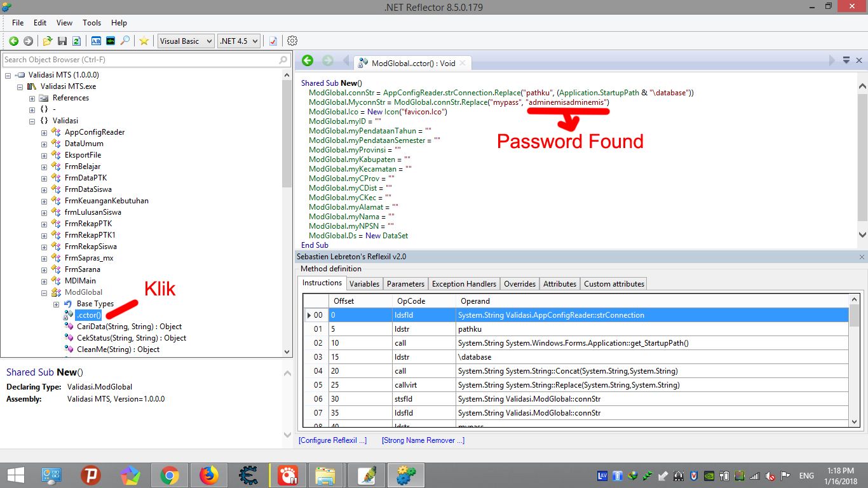Click the red P taskbar icon
The image size is (868, 488).
point(91,475)
